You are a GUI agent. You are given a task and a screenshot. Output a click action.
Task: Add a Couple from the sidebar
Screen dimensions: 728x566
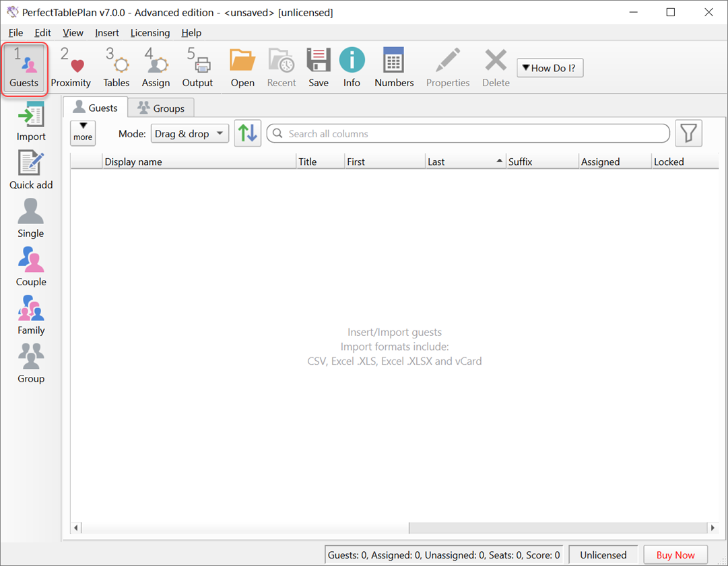[30, 265]
